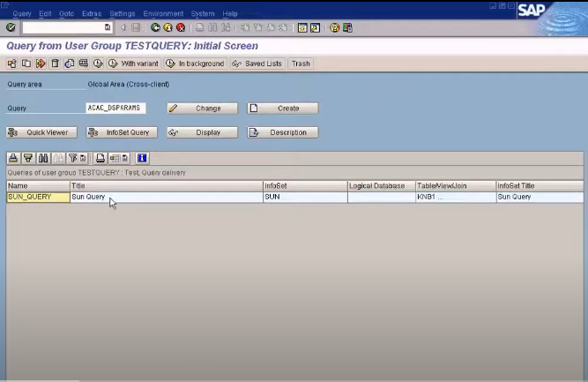Click the Find icon in standard toolbar
Image resolution: width=588 pixels, height=382 pixels.
(212, 27)
